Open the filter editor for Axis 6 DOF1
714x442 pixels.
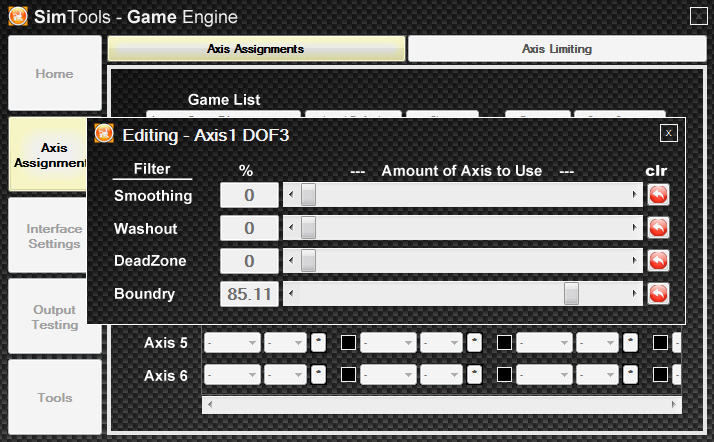click(x=318, y=375)
